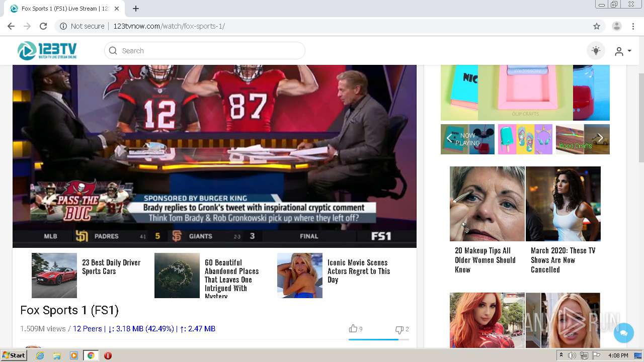
Task: Open the Action Center flag icon
Action: (x=596, y=355)
